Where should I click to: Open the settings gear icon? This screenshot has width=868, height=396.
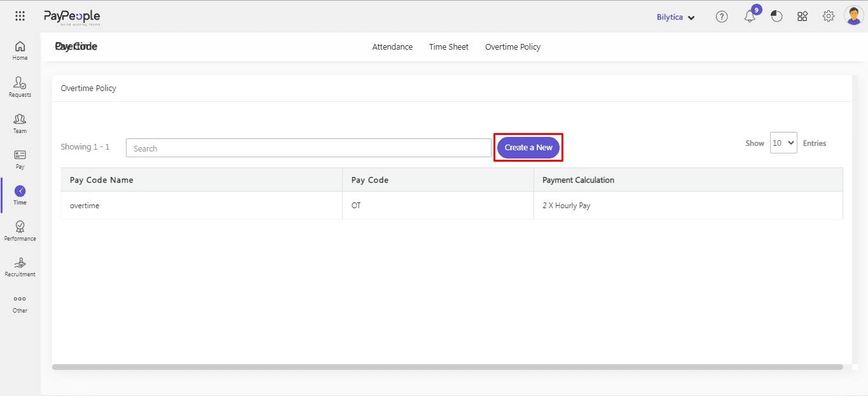coord(829,17)
